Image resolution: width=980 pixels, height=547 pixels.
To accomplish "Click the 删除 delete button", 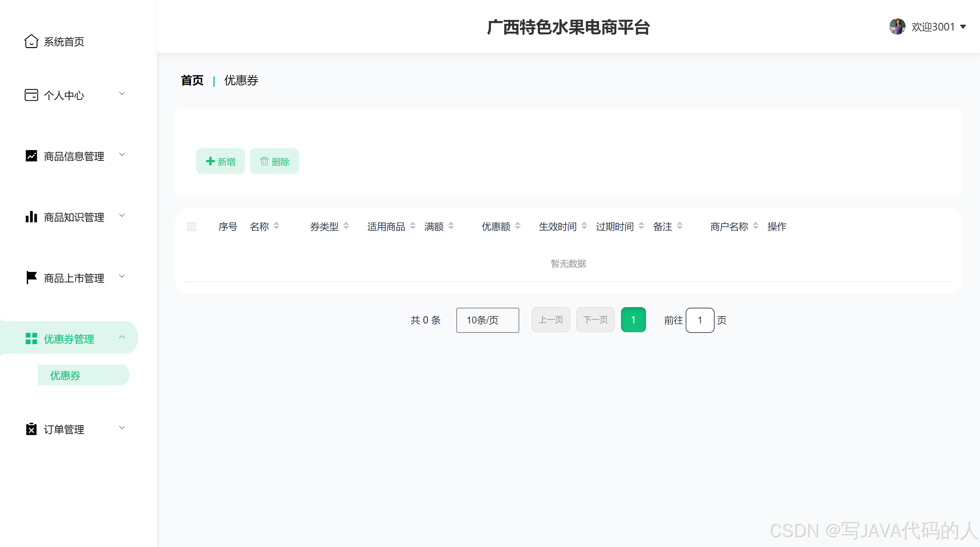I will pyautogui.click(x=275, y=161).
